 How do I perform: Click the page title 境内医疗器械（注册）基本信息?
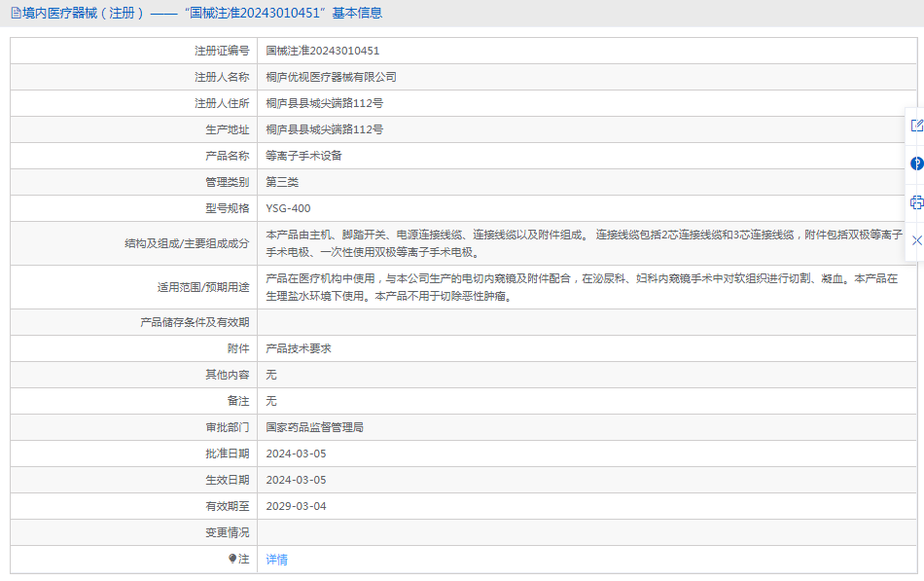(202, 13)
